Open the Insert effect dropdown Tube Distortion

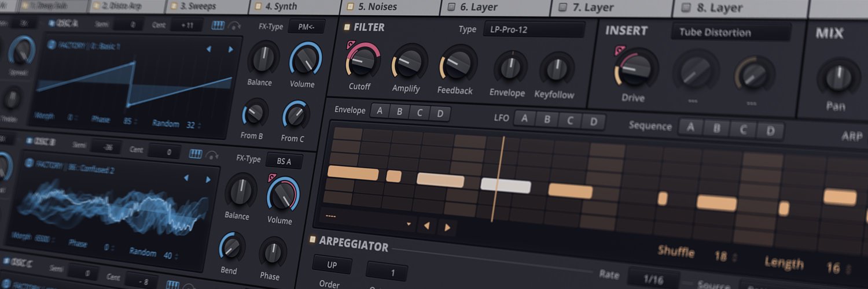pyautogui.click(x=730, y=32)
